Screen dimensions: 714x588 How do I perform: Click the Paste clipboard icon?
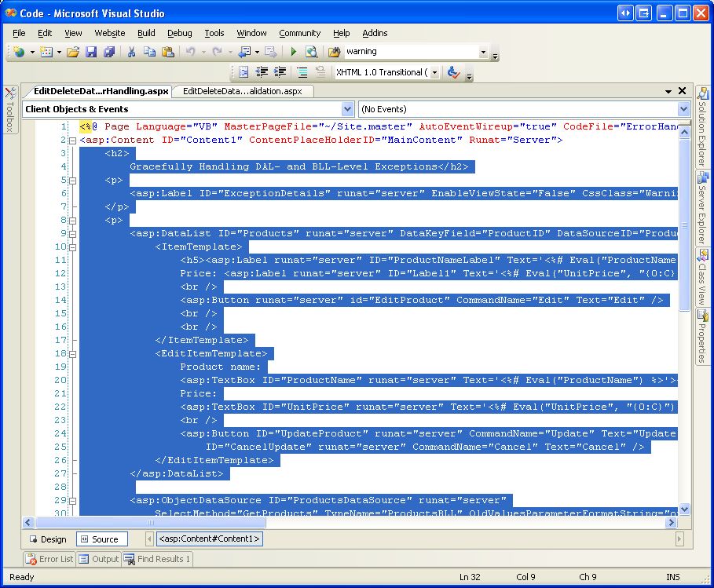click(x=168, y=52)
